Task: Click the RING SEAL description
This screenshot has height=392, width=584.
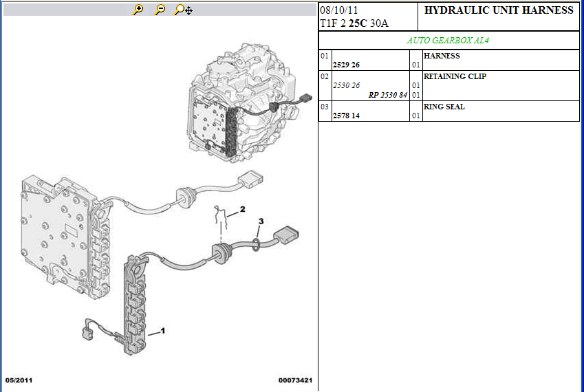Action: [444, 107]
